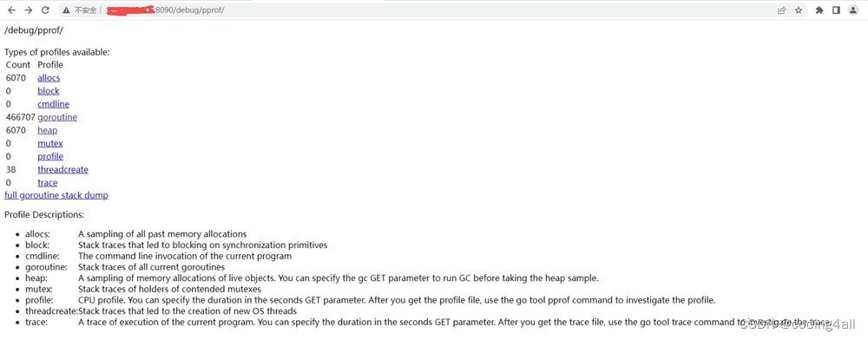
Task: Go back to the previous page
Action: coord(11,10)
